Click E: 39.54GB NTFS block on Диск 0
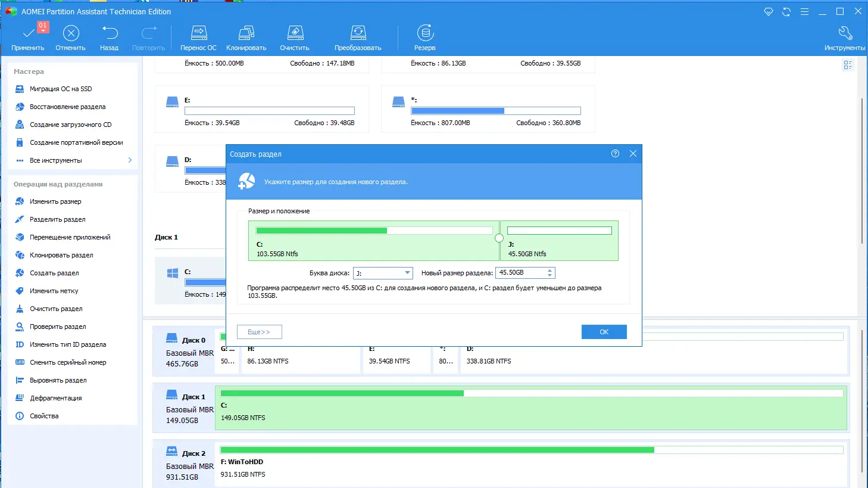This screenshot has height=488, width=868. pyautogui.click(x=397, y=360)
